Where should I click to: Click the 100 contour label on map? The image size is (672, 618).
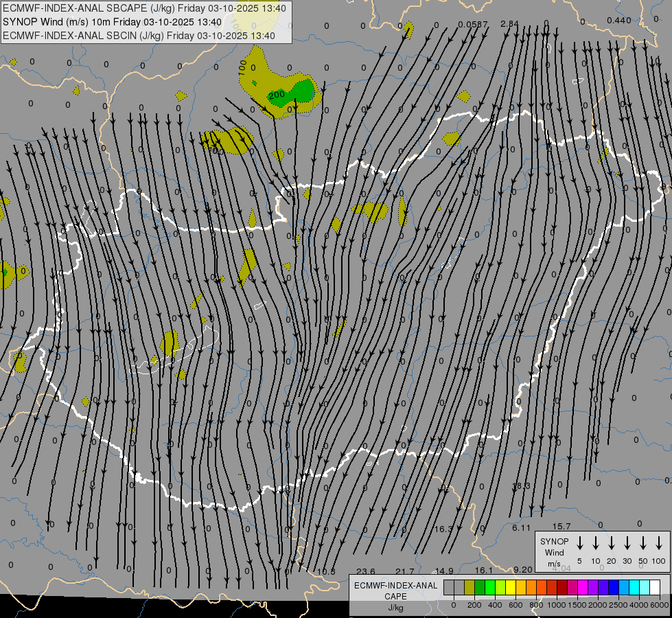click(x=242, y=67)
